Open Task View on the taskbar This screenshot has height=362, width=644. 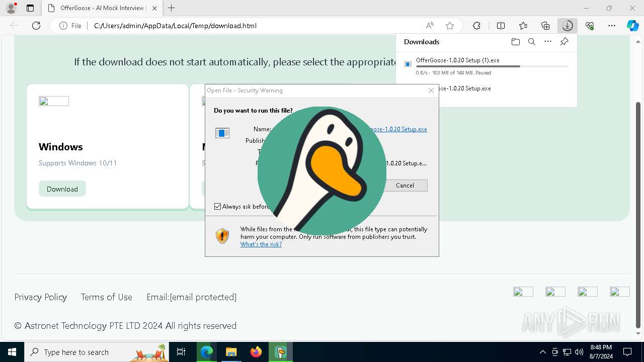[x=181, y=352]
